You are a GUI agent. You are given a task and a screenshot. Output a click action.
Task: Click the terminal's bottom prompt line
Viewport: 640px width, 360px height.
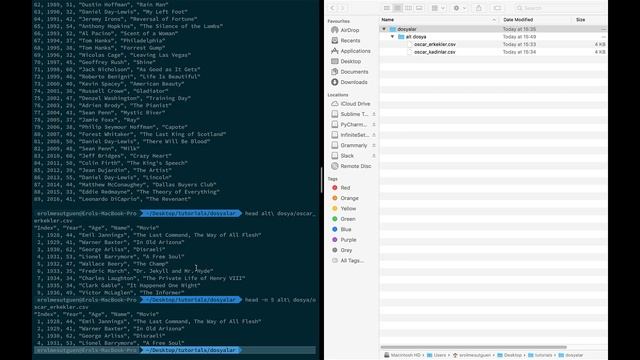click(x=174, y=350)
